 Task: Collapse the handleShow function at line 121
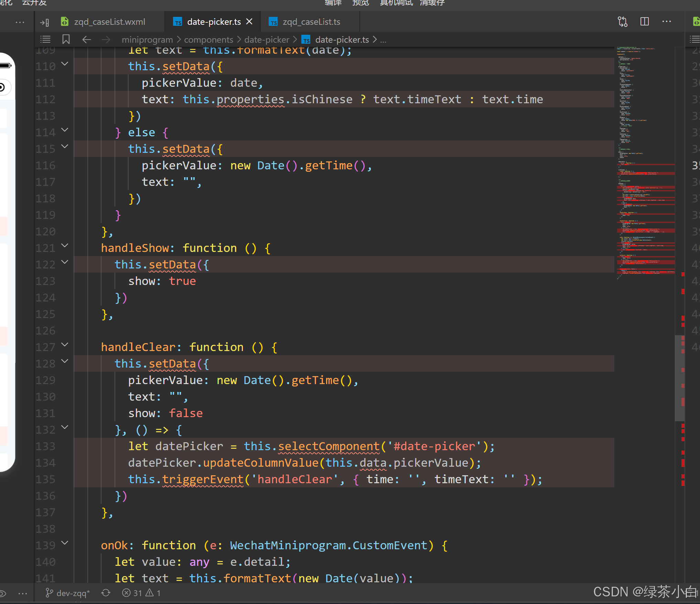click(65, 246)
